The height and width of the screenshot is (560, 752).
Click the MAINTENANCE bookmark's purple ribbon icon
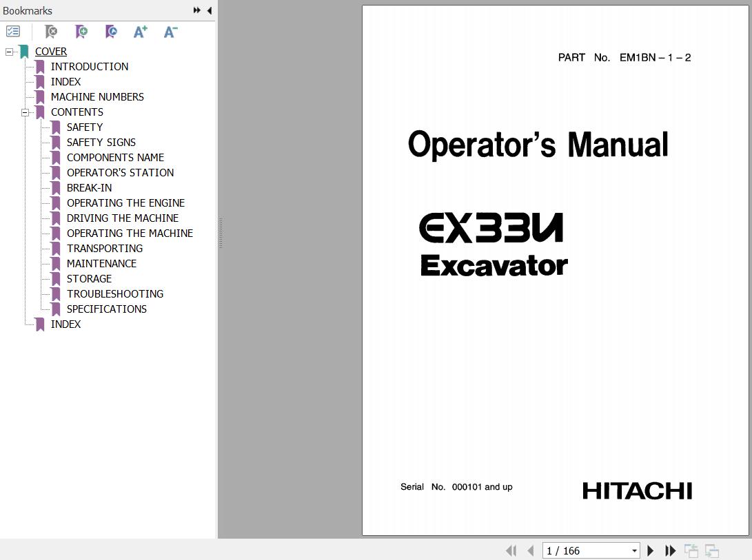click(x=56, y=264)
